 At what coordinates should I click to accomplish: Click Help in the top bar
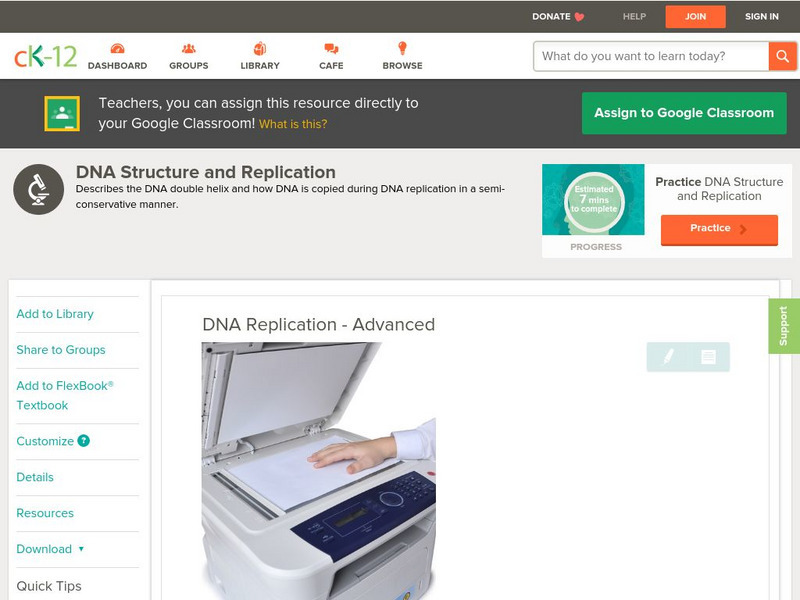(x=634, y=16)
